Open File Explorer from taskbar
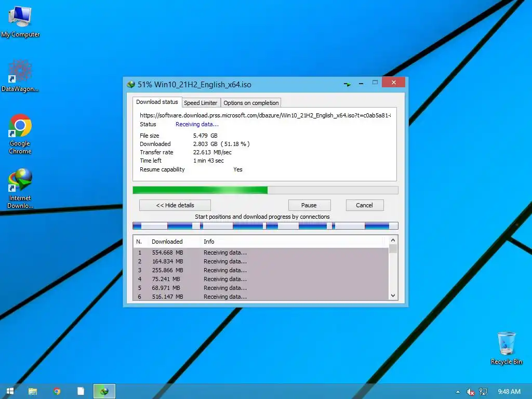532x399 pixels. [x=33, y=391]
